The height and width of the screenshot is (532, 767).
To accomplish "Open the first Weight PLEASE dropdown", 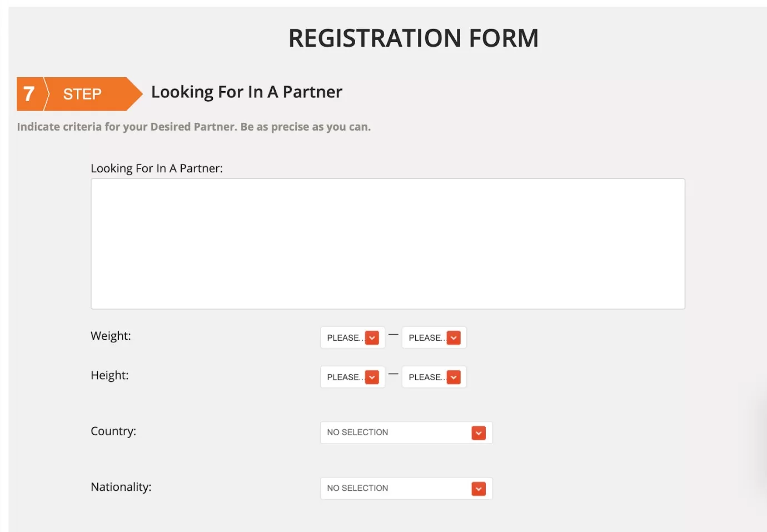I will coord(345,338).
